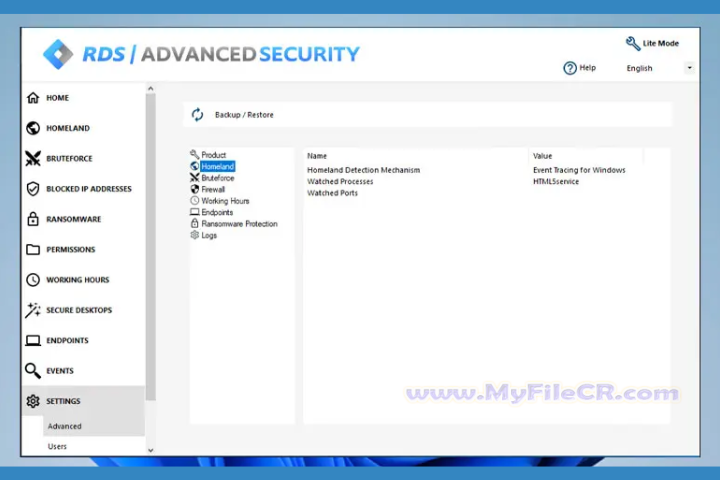This screenshot has width=720, height=480.
Task: Select the Advanced settings sub-item
Action: tap(65, 426)
